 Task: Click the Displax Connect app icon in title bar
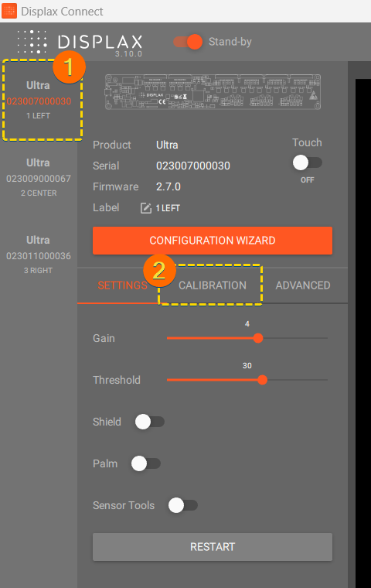click(9, 11)
